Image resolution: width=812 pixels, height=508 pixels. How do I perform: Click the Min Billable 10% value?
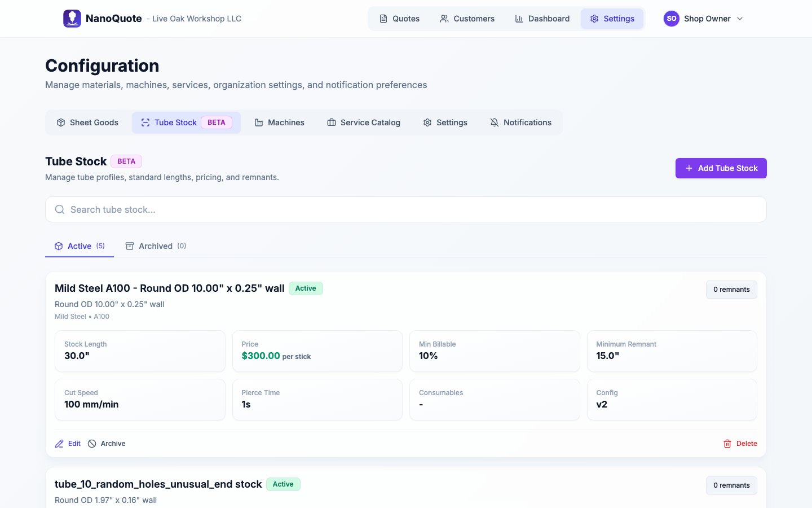[x=429, y=356]
